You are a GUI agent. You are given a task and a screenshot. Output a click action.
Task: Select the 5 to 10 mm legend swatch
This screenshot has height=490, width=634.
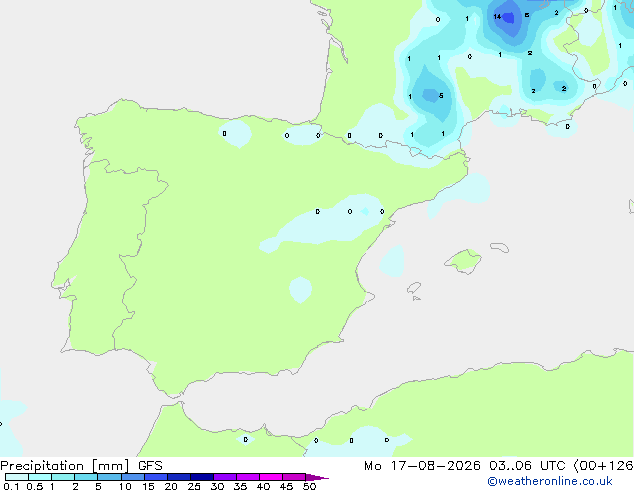109,477
